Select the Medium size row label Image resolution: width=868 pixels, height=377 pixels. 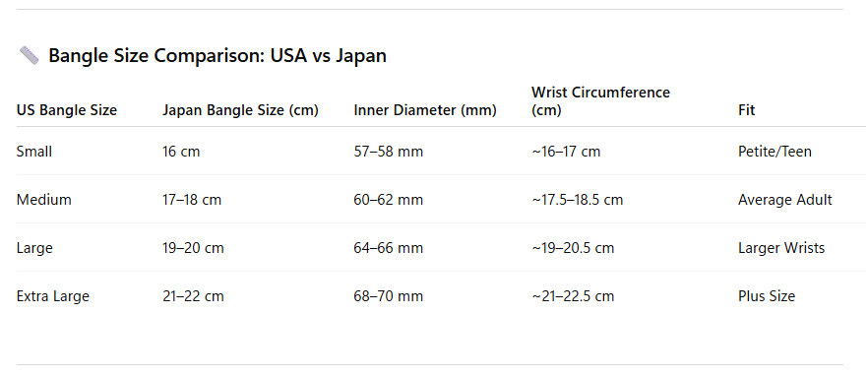click(x=43, y=199)
